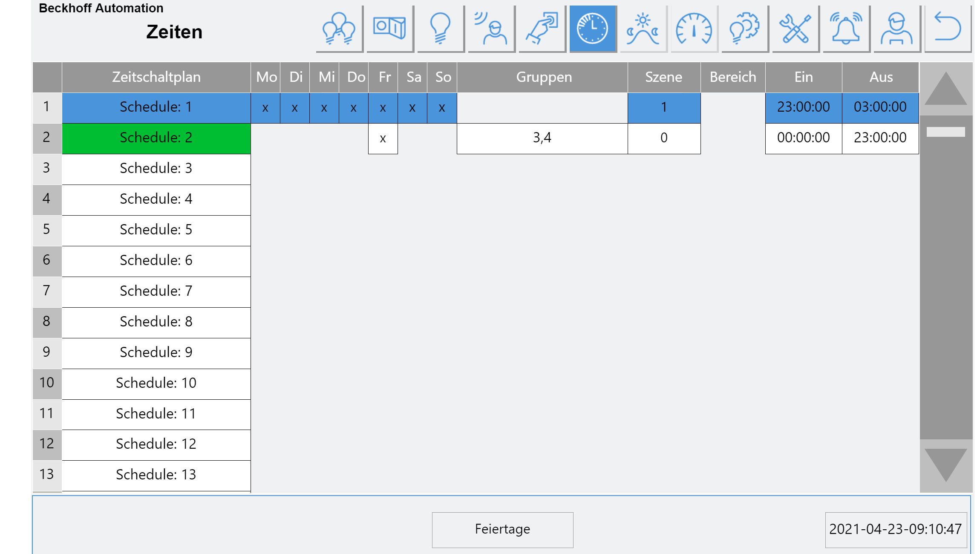Click the Ein column header

coord(804,77)
